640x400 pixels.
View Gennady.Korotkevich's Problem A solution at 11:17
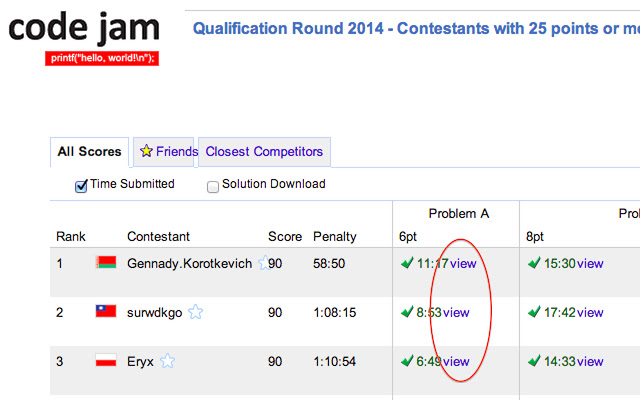click(464, 263)
